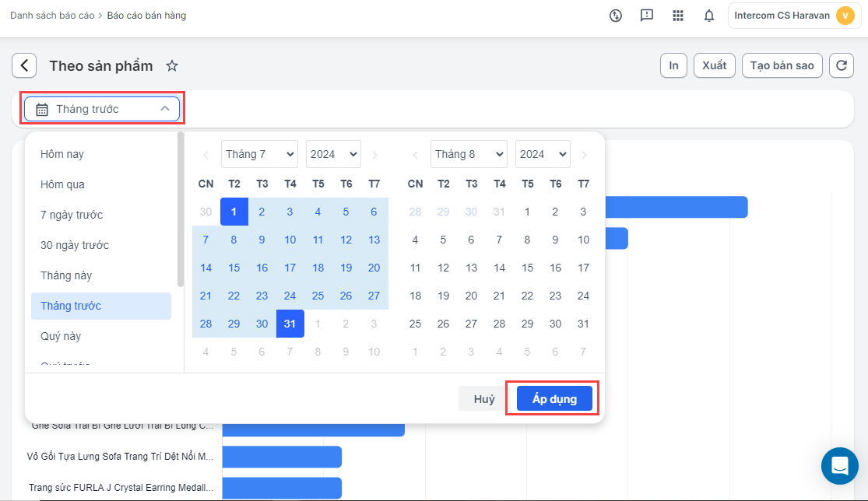The width and height of the screenshot is (868, 501).
Task: Select the Hôm nay preset
Action: pyautogui.click(x=62, y=154)
